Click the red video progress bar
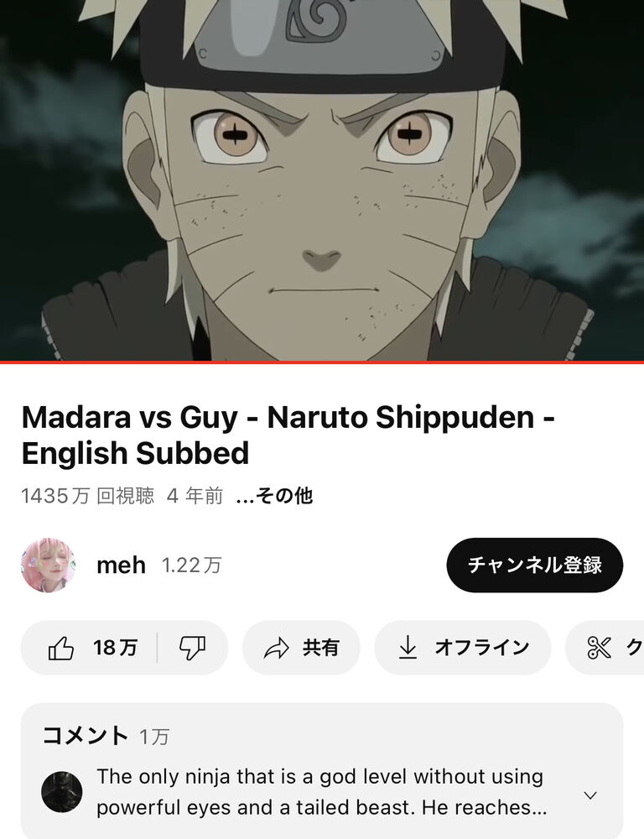Screen dimensions: 644x839 322,362
